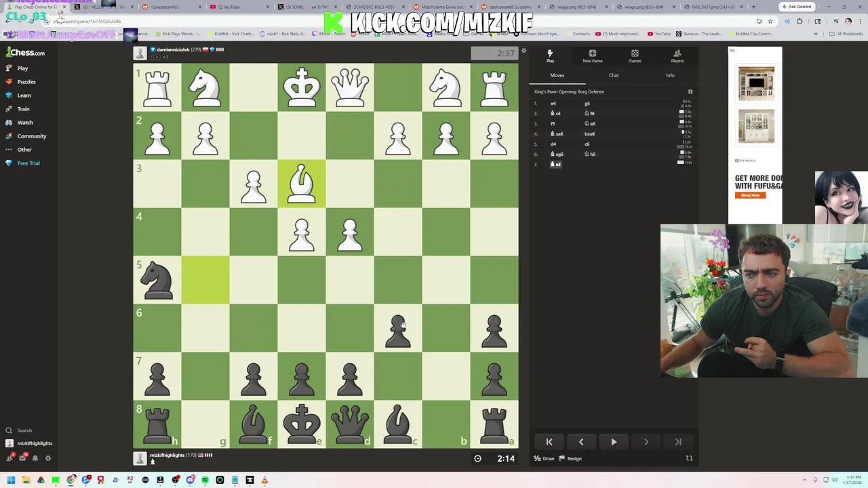Screen dimensions: 868x488
Task: Open File Explorer from taskbar
Action: click(x=26, y=481)
